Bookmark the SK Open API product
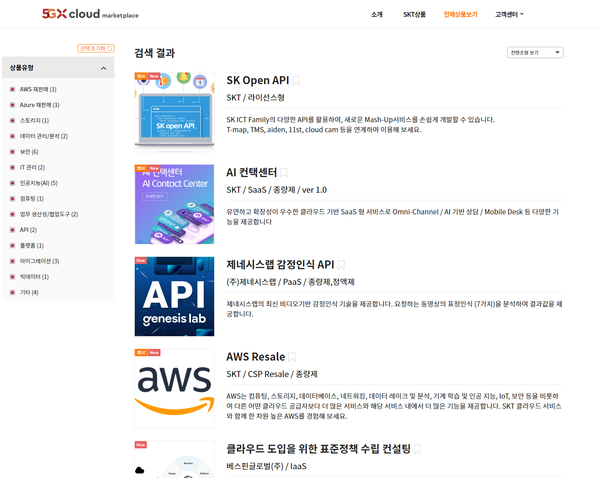The image size is (600, 478). coord(296,81)
